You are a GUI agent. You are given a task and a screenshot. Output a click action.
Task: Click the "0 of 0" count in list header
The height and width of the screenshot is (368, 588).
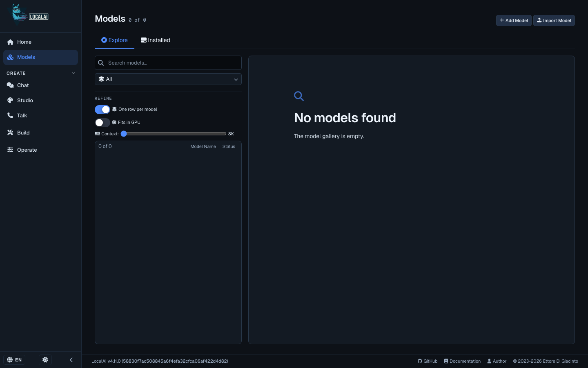click(105, 146)
